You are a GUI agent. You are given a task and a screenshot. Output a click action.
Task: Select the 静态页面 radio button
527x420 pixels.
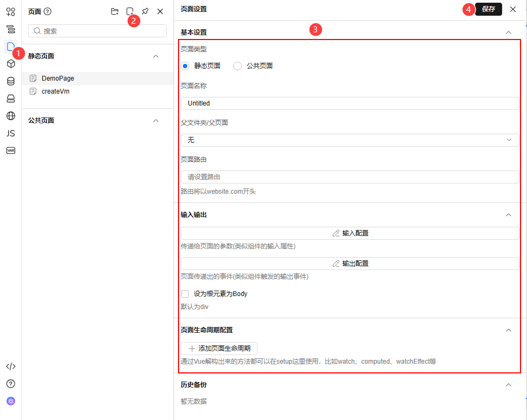[x=186, y=65]
